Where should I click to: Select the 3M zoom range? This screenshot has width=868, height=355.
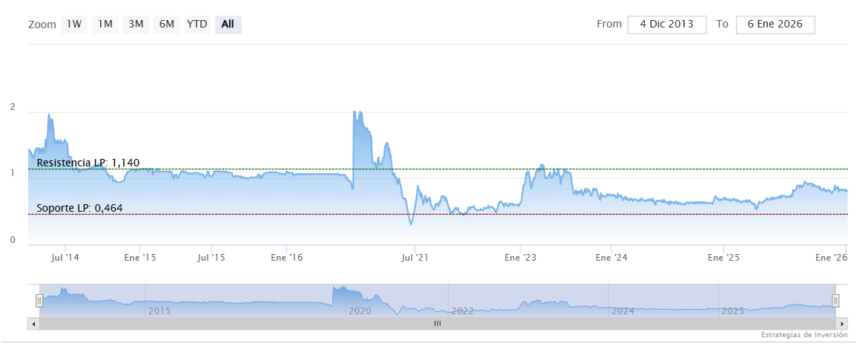pyautogui.click(x=136, y=25)
